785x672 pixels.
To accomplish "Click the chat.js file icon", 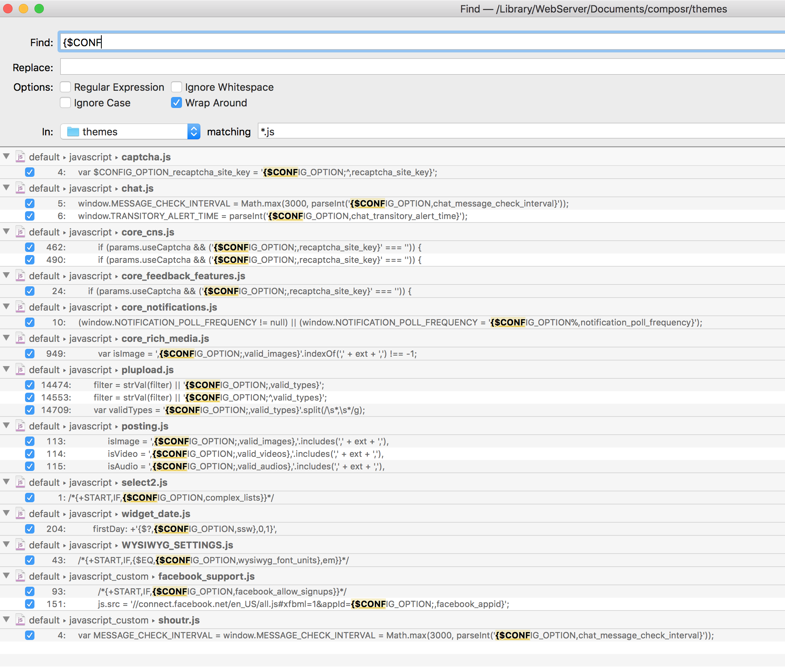I will [x=20, y=188].
